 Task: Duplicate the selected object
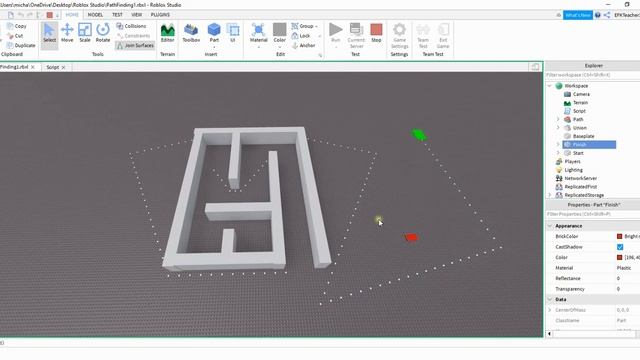(x=21, y=45)
